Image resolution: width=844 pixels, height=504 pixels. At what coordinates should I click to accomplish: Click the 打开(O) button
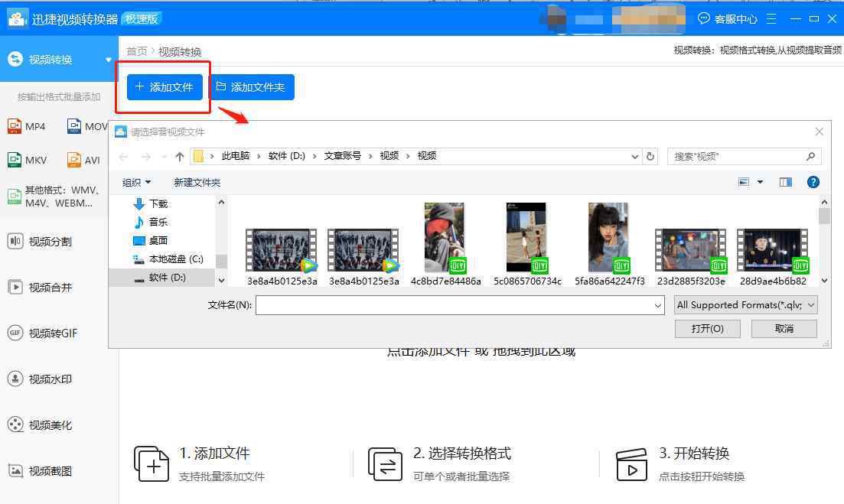point(707,329)
